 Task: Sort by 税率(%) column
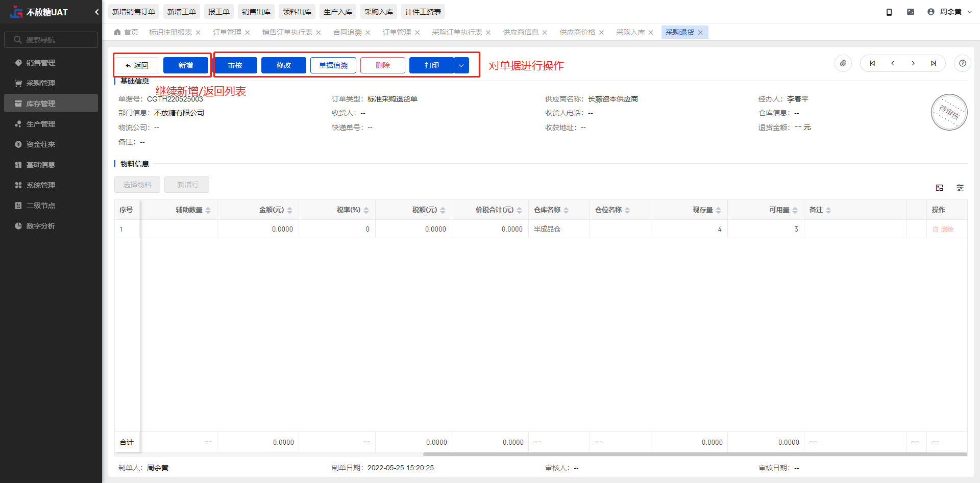pyautogui.click(x=366, y=210)
